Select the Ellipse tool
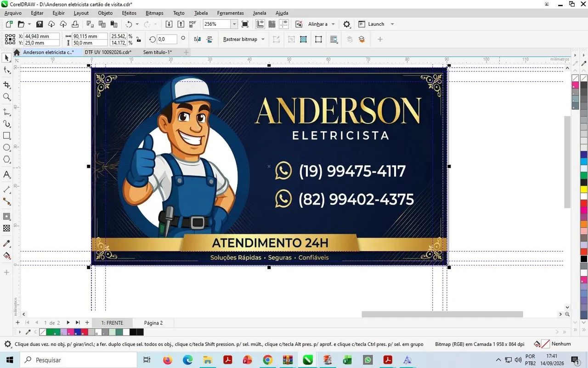588x368 pixels. coord(6,148)
